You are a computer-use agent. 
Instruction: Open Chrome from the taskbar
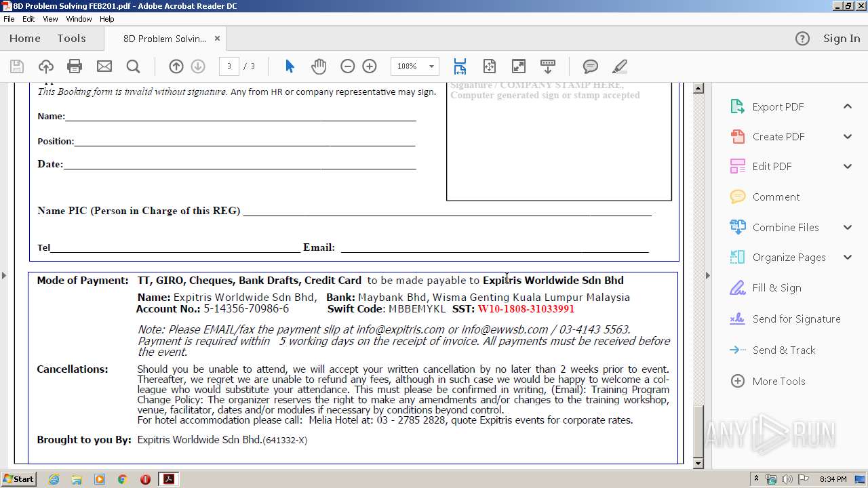coord(122,479)
